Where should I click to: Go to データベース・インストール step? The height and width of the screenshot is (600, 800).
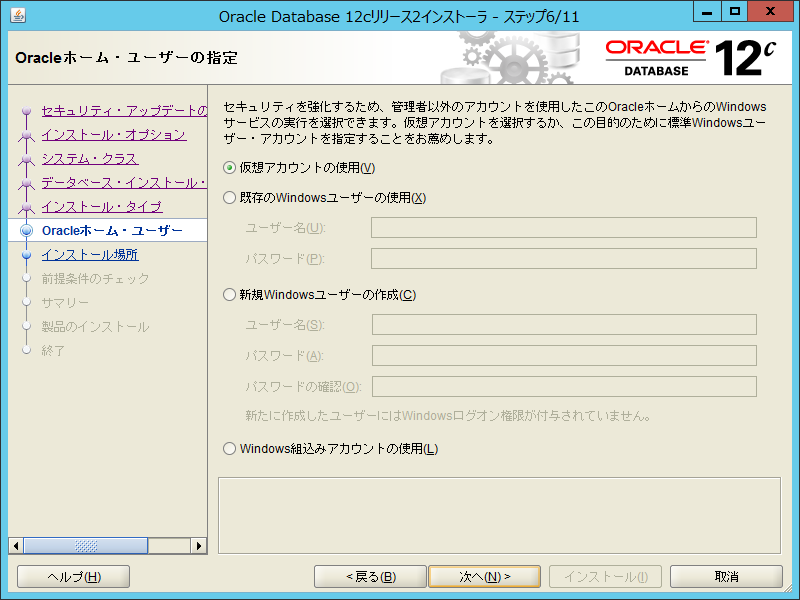[124, 183]
